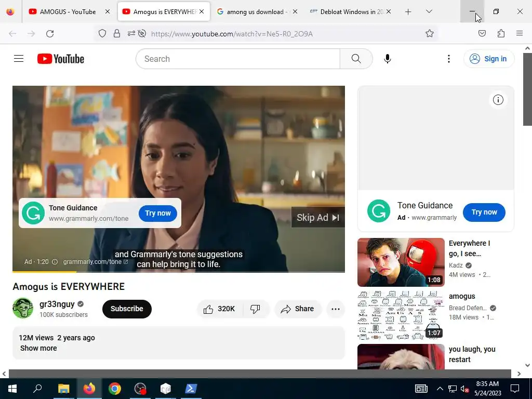This screenshot has height=399, width=532.
Task: Click inside the YouTube Search field
Action: [x=238, y=59]
